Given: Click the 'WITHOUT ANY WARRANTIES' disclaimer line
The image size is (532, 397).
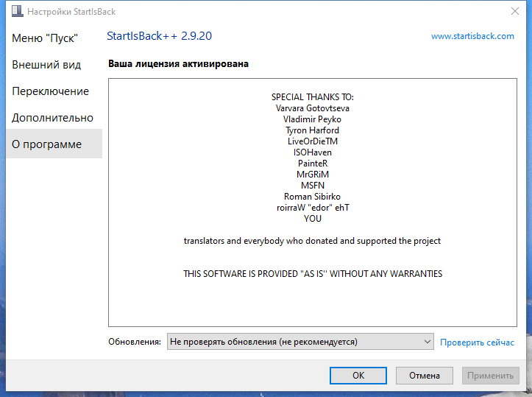Looking at the screenshot, I should 313,274.
